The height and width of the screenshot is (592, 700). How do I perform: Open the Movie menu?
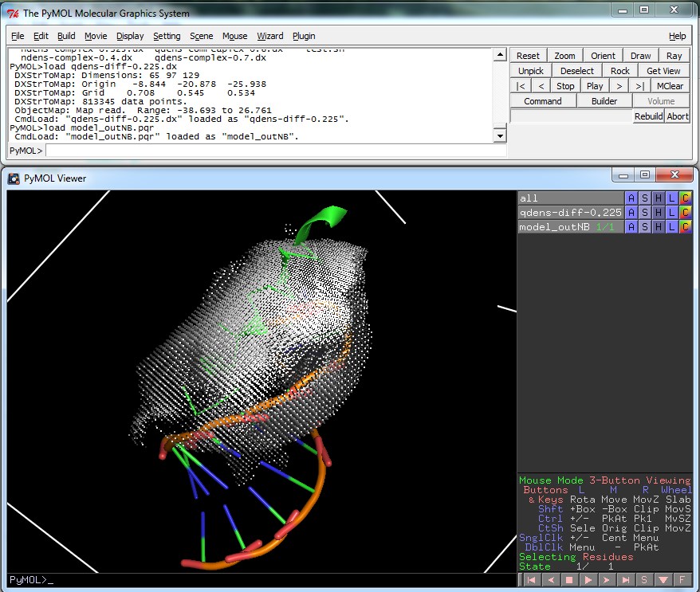96,36
